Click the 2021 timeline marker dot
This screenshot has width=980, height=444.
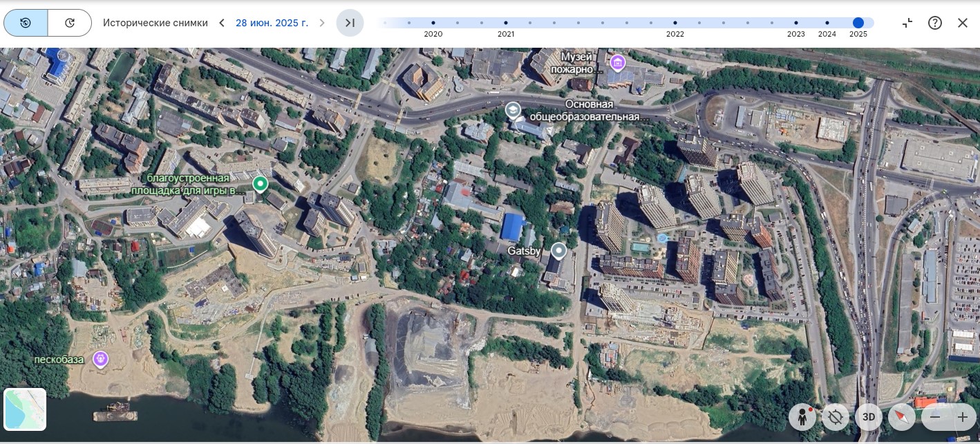coord(506,23)
